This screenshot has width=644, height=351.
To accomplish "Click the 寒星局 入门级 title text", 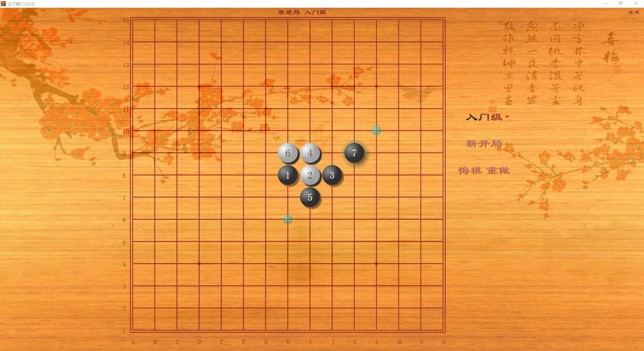I will [x=302, y=12].
